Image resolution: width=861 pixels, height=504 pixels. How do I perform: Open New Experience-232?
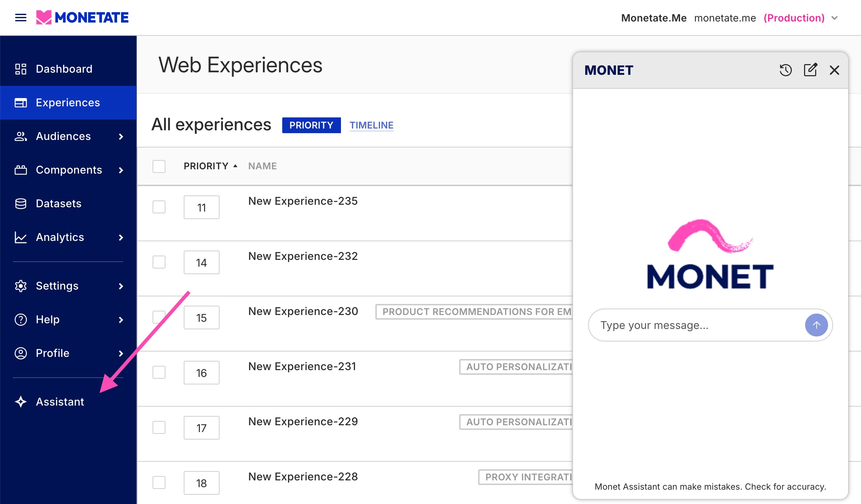[x=303, y=256]
